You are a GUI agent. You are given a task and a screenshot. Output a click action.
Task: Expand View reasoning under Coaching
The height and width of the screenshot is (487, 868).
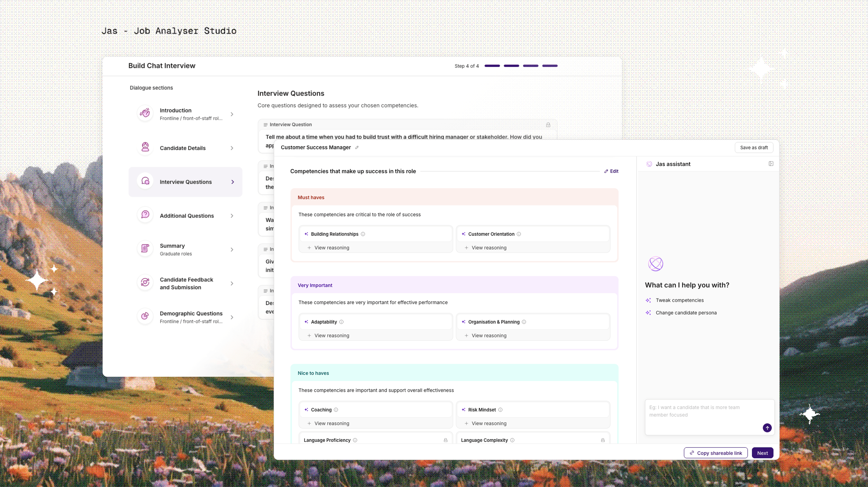pos(328,424)
